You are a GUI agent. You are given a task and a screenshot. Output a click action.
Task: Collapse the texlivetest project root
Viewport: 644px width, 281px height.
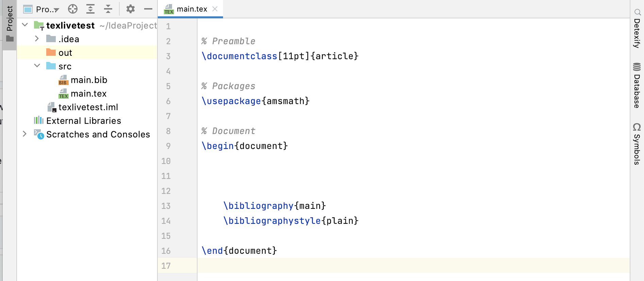click(x=25, y=25)
